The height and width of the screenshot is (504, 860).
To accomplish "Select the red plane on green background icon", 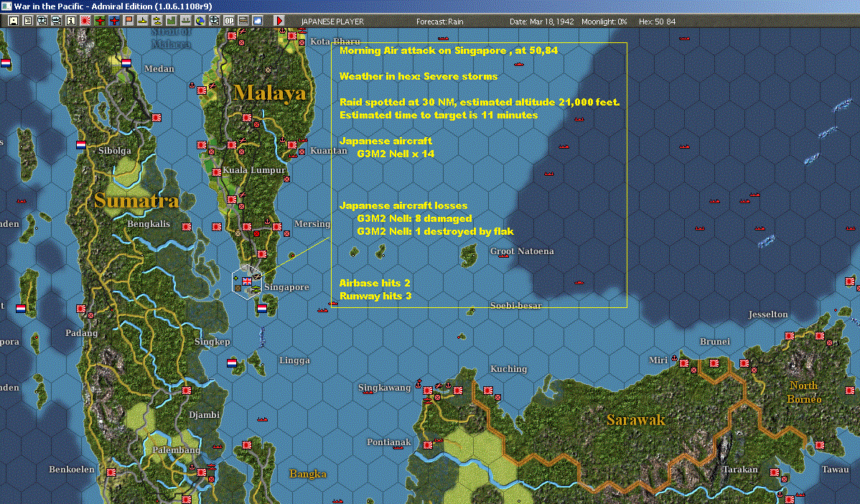I will [x=99, y=21].
